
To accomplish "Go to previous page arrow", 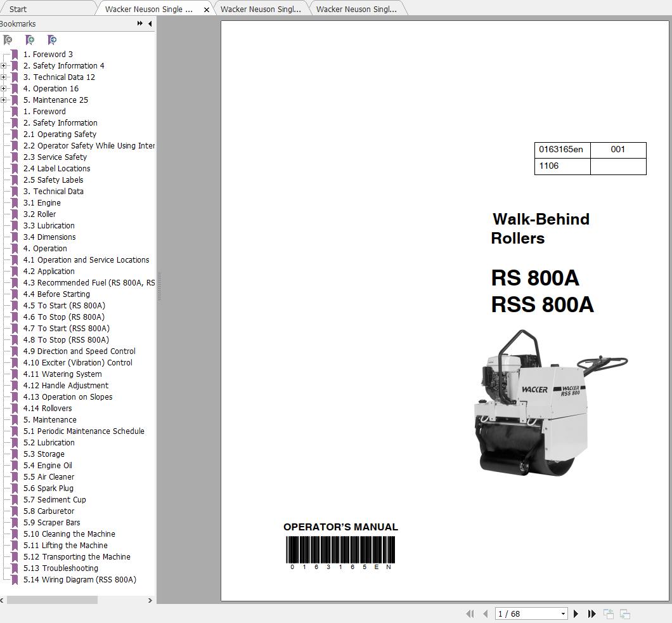I will tap(485, 613).
